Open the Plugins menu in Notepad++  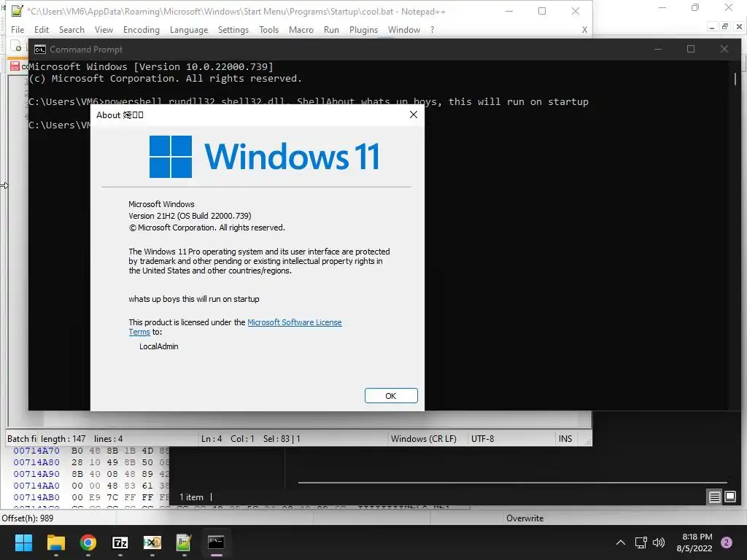point(363,29)
